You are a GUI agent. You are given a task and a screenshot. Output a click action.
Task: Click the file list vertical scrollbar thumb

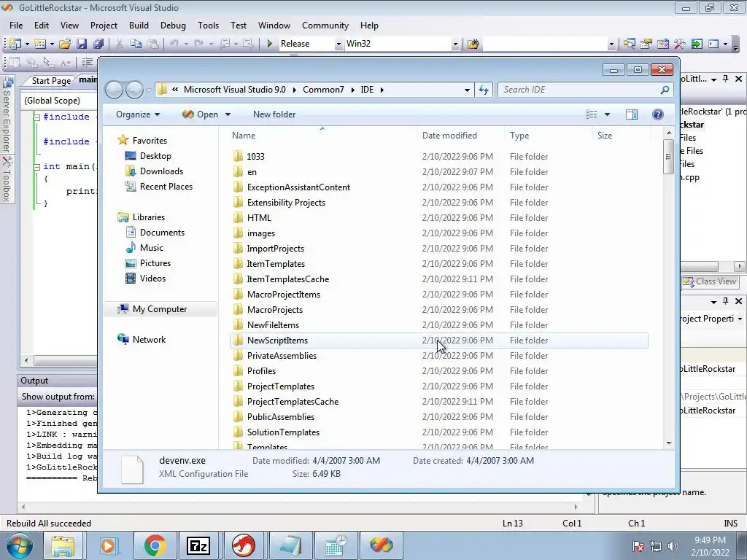668,156
